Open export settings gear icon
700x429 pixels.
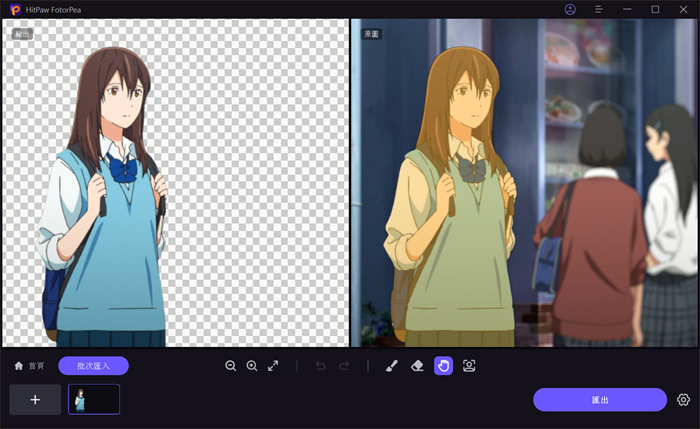tap(683, 400)
